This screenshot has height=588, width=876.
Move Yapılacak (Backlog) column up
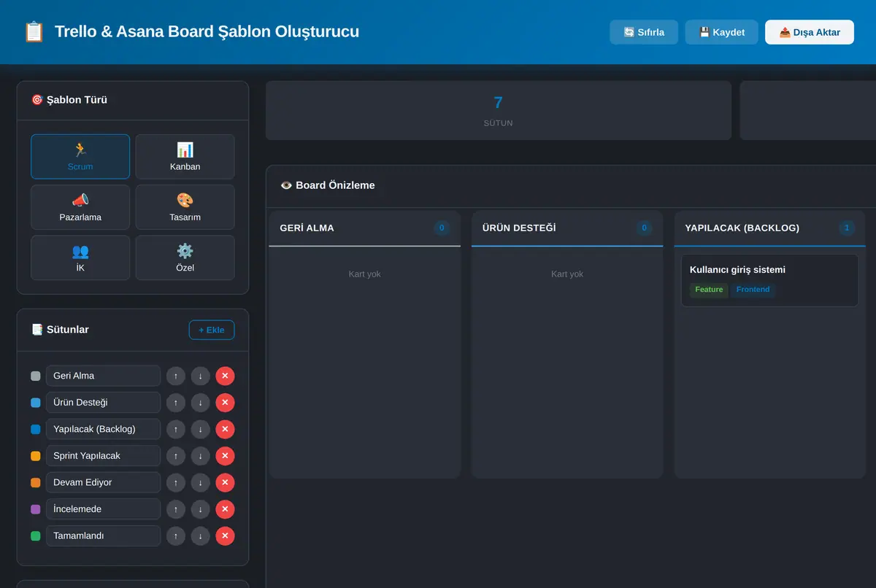176,429
